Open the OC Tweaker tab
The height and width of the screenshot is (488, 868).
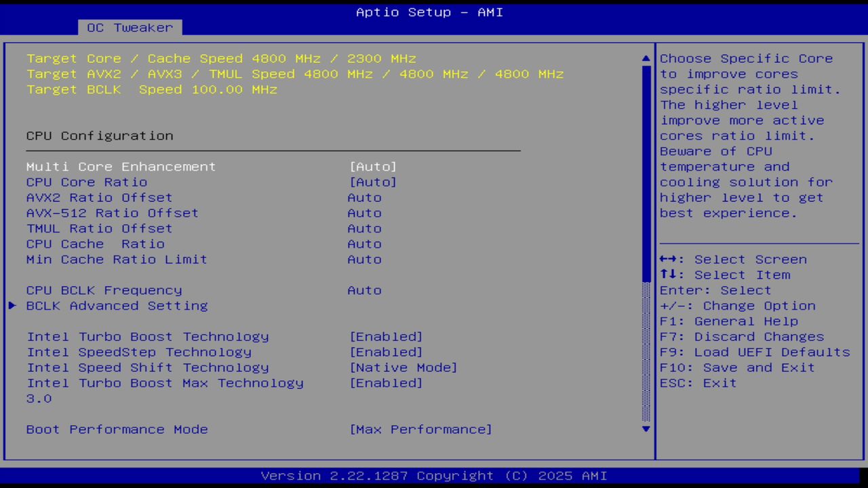[130, 28]
